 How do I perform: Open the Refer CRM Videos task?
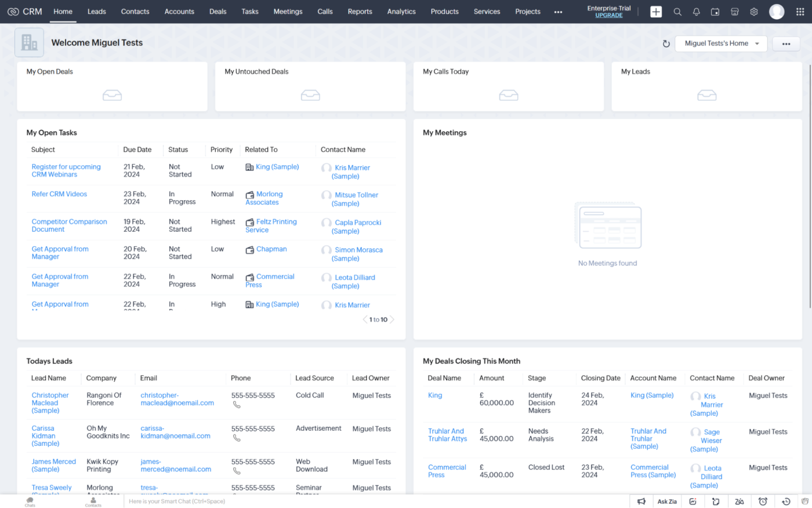[x=59, y=194]
